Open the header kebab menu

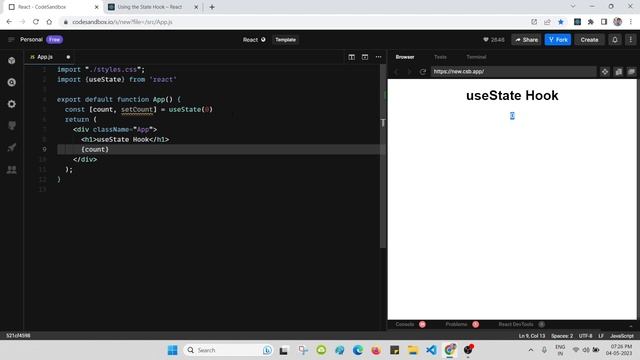click(x=631, y=40)
